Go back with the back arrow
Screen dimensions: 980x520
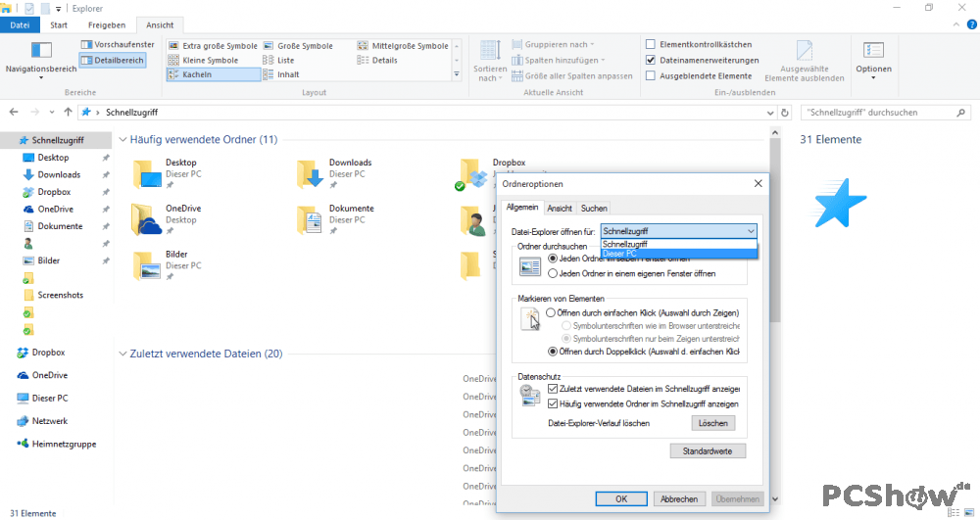[14, 113]
